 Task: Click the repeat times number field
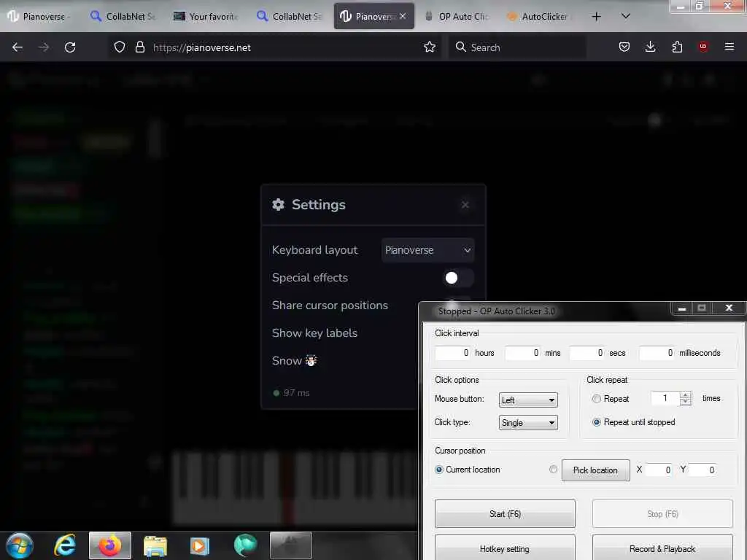(665, 398)
